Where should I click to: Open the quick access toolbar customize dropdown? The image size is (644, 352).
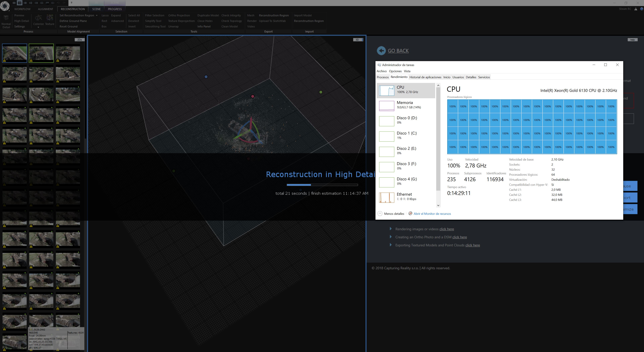(x=71, y=3)
